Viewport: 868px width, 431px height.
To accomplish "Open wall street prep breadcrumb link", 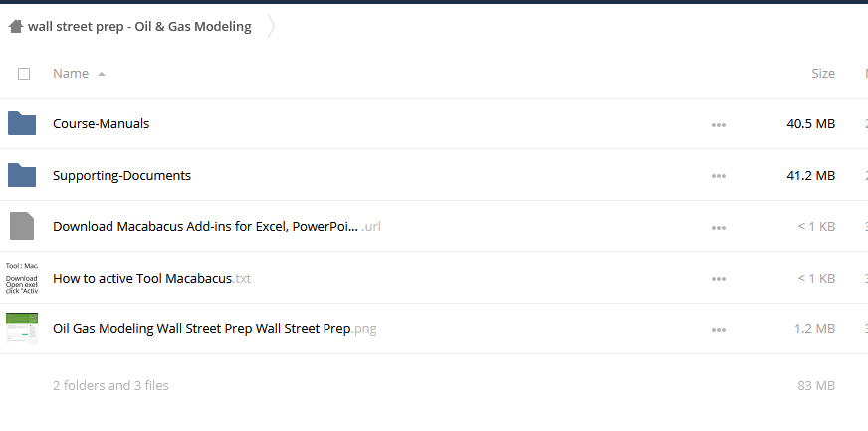I will (x=139, y=26).
